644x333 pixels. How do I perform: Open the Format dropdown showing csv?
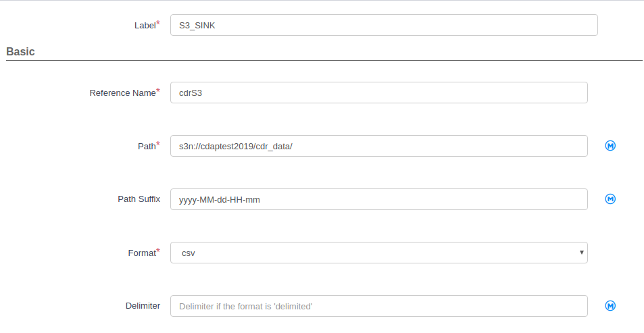(378, 253)
